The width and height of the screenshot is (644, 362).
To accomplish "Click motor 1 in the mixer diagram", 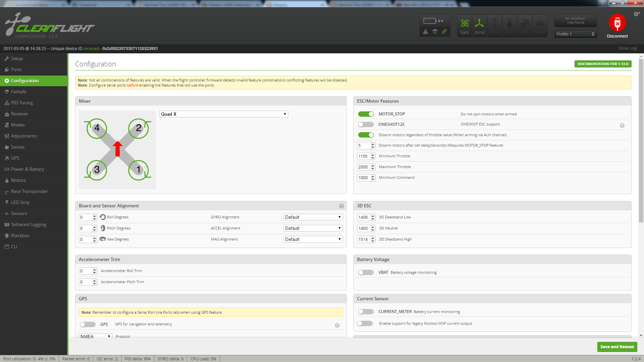I will click(139, 170).
